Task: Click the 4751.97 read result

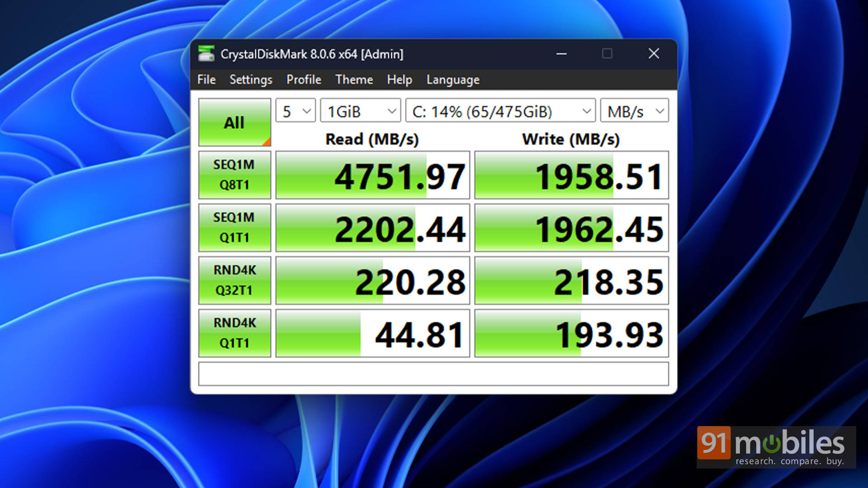Action: [x=373, y=175]
